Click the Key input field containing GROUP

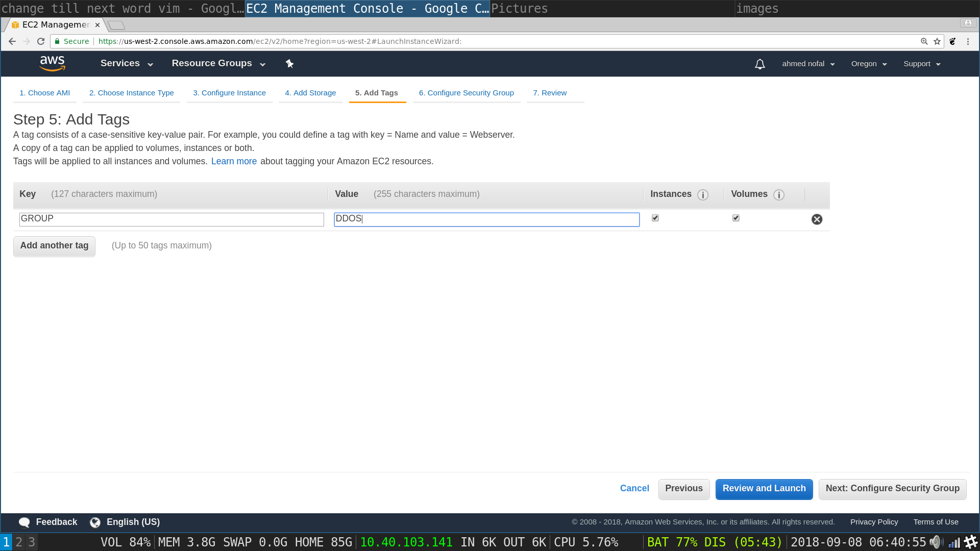pyautogui.click(x=171, y=219)
